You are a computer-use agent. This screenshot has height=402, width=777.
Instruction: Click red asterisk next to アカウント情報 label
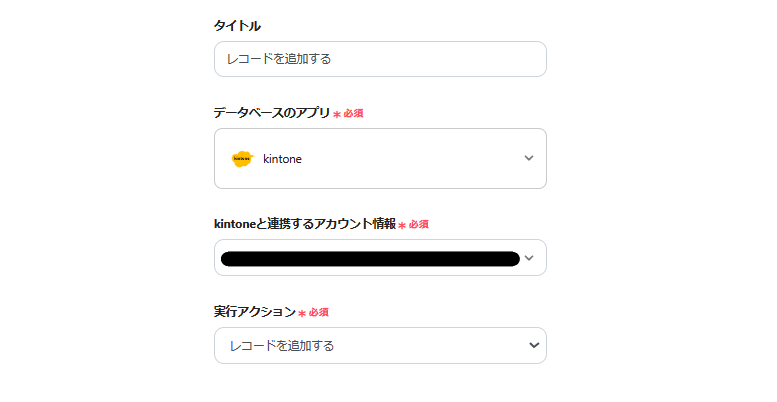(401, 226)
